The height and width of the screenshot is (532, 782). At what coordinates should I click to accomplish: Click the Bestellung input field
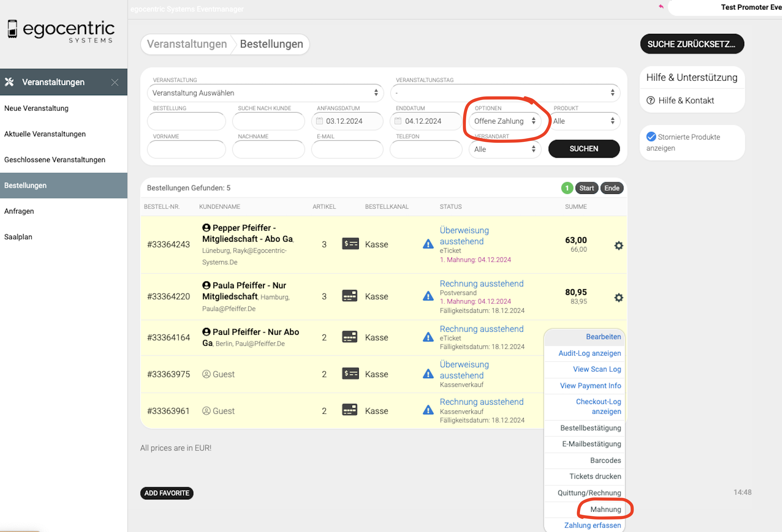point(186,121)
